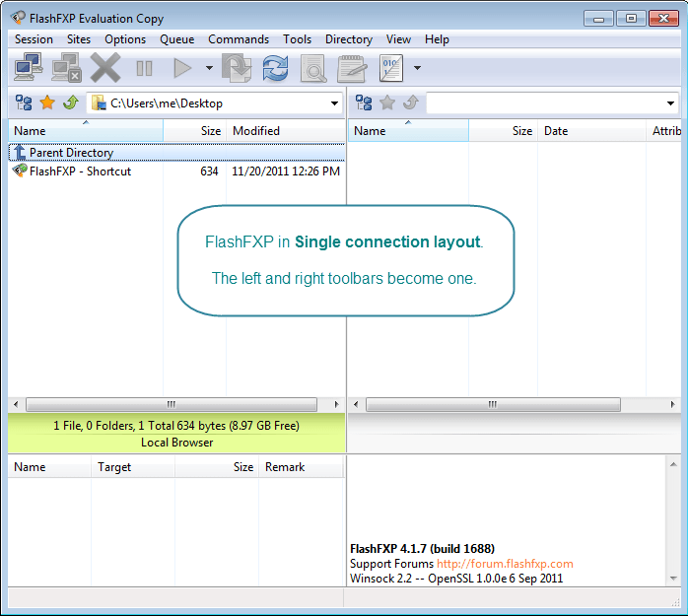The height and width of the screenshot is (616, 688).
Task: Click the Local Browser status bar
Action: tap(176, 433)
